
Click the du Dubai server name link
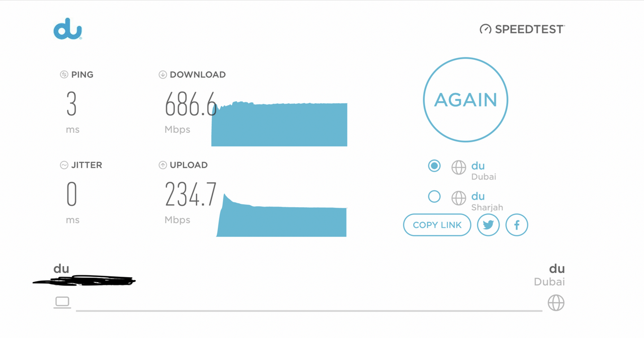(x=478, y=165)
